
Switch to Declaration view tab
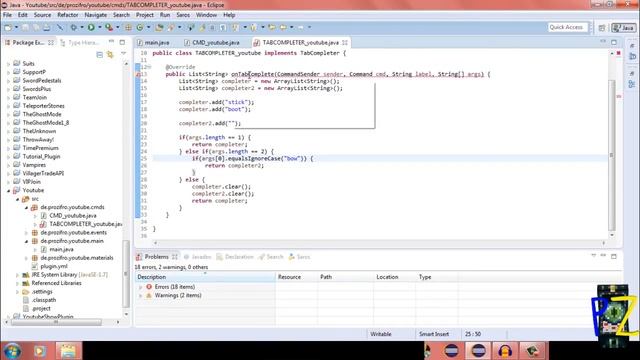235,257
